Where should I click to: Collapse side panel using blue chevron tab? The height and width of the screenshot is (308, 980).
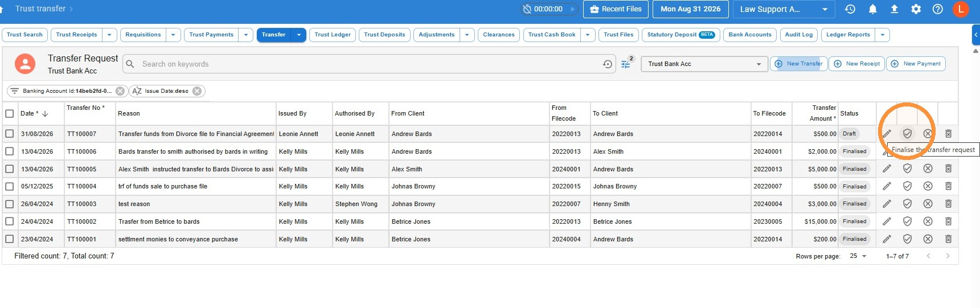click(976, 35)
